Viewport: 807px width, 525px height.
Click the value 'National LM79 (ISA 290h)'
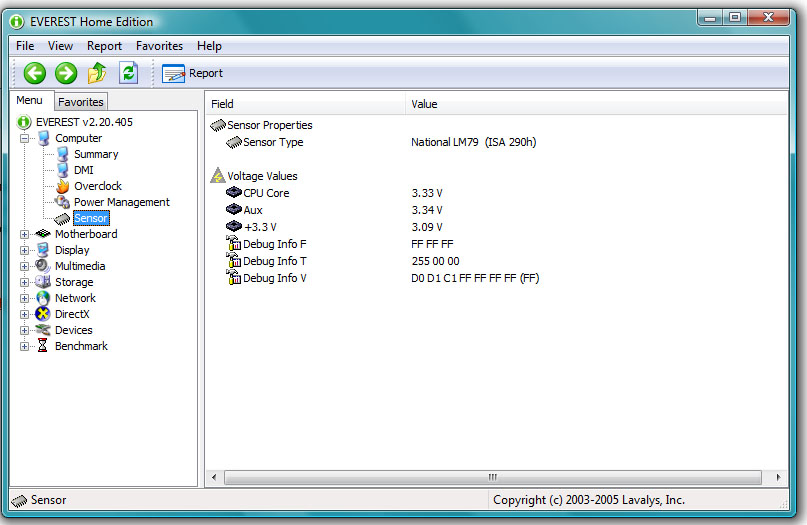click(x=473, y=142)
